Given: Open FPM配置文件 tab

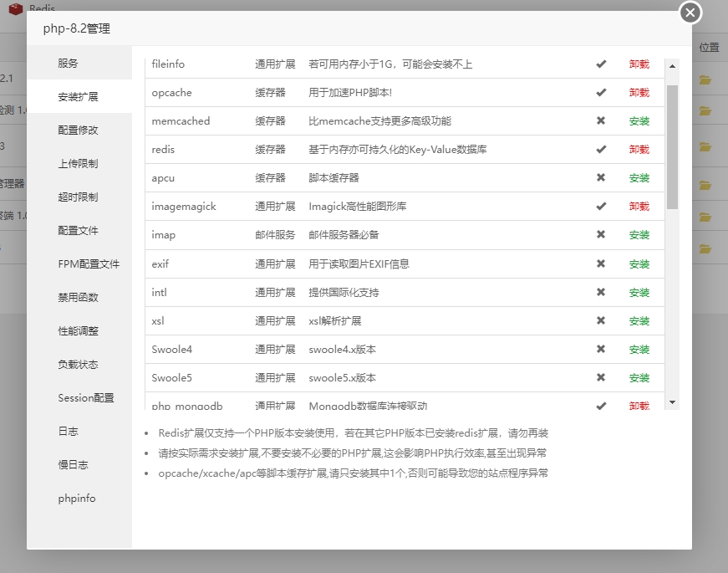Looking at the screenshot, I should [79, 263].
